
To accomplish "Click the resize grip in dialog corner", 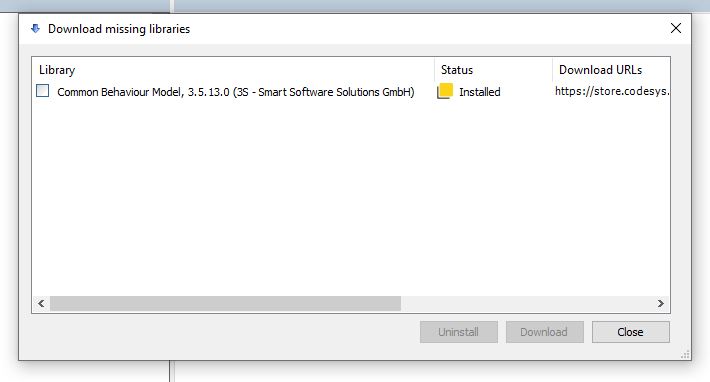I will pos(685,354).
